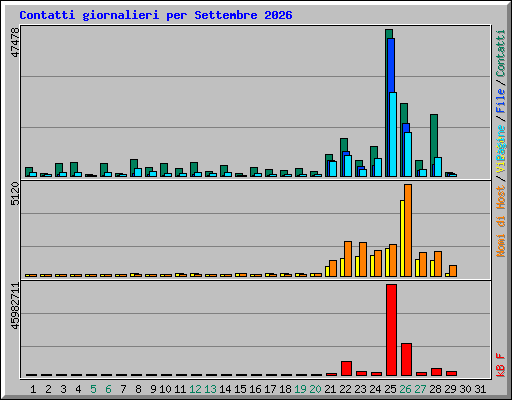512x400 pixels.
Task: Click the 5120 scale value label
Action: [x=15, y=193]
